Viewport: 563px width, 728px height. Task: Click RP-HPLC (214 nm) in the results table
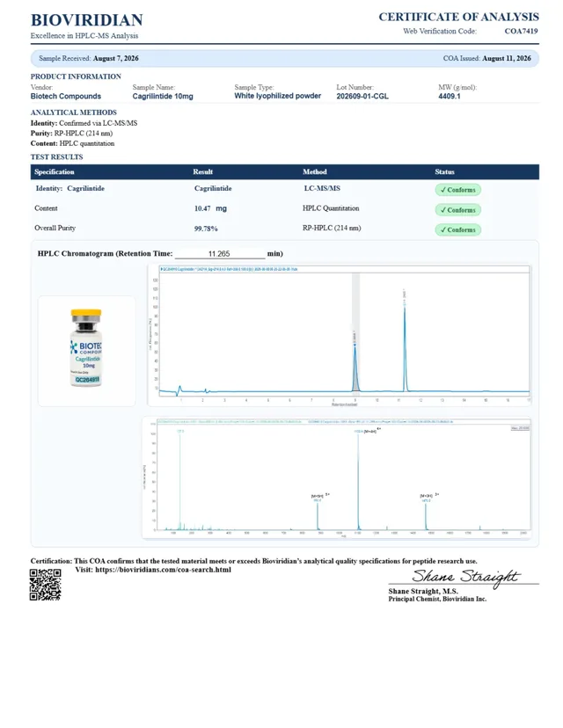(332, 228)
